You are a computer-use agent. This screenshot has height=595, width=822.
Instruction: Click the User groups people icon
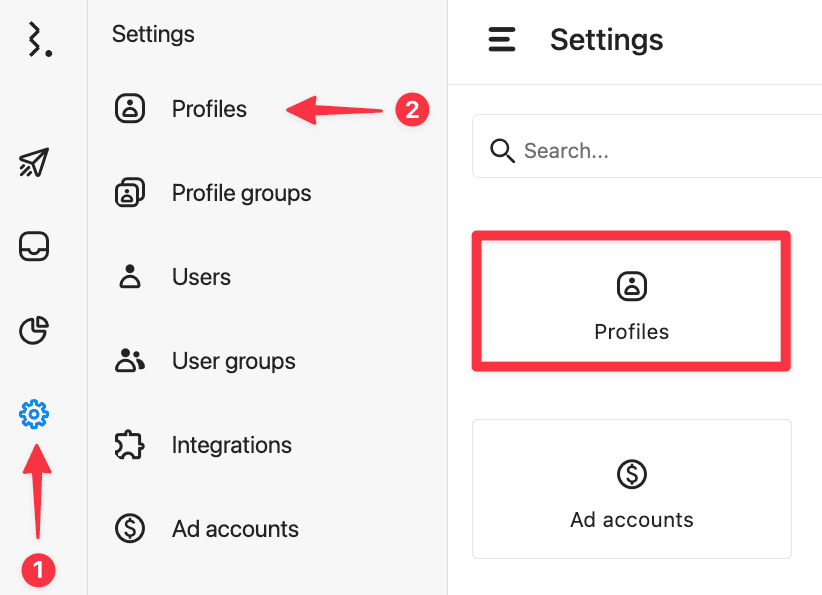tap(129, 361)
